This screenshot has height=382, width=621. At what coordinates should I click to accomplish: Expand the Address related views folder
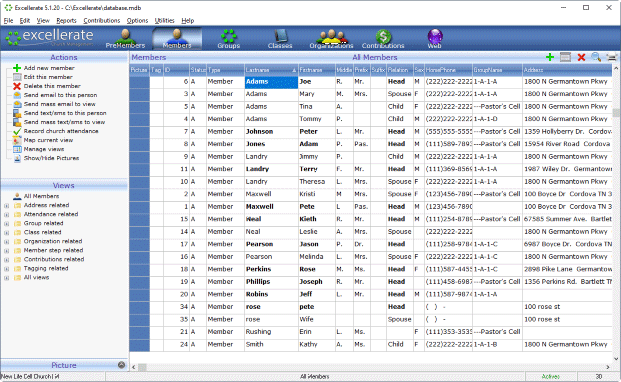click(6, 205)
